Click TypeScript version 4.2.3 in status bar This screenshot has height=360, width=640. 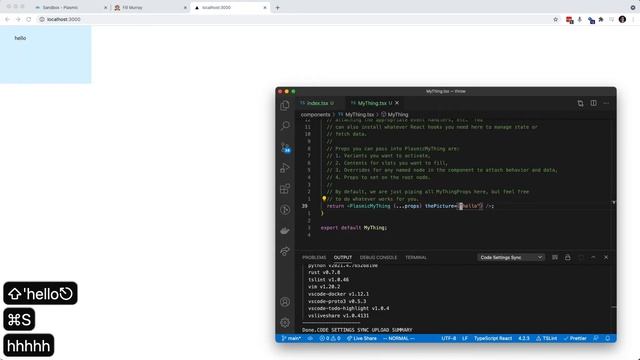tap(524, 338)
